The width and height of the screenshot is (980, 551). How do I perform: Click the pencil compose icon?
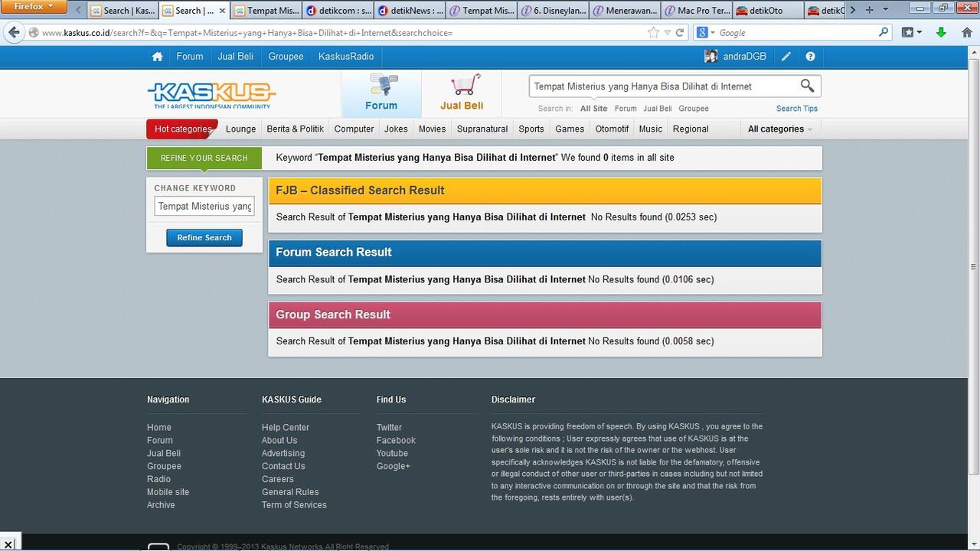pyautogui.click(x=786, y=57)
